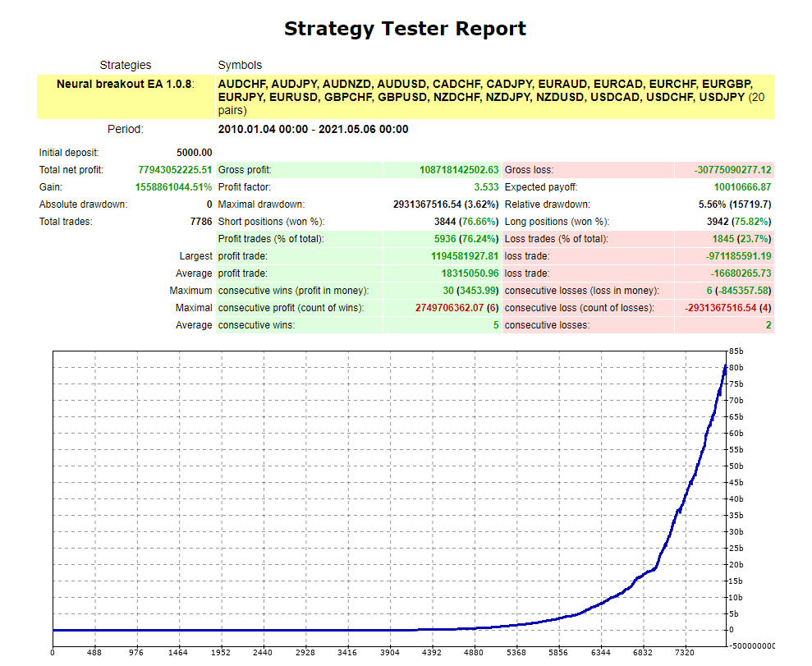Click expected payoff value 10010666.87

(x=742, y=187)
